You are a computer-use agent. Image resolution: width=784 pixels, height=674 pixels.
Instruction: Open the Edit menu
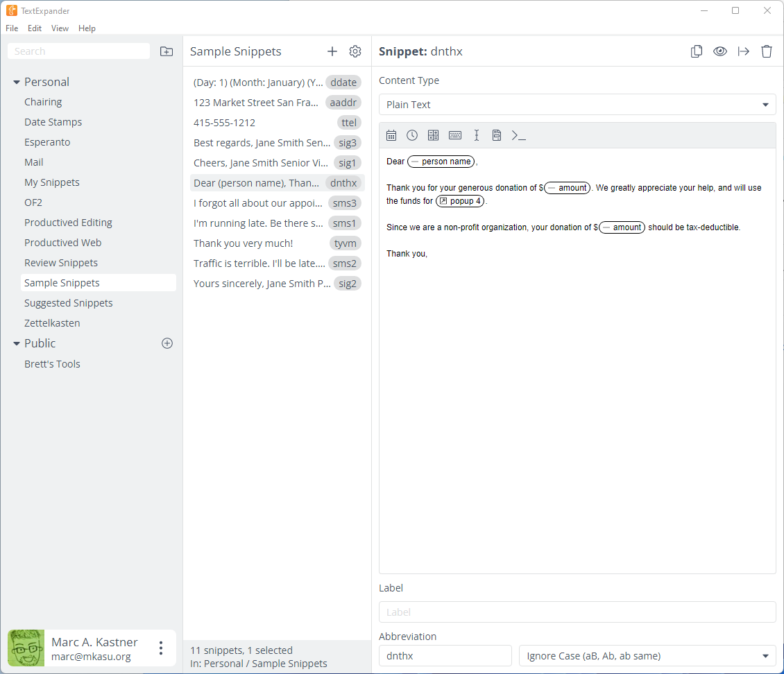click(x=35, y=28)
